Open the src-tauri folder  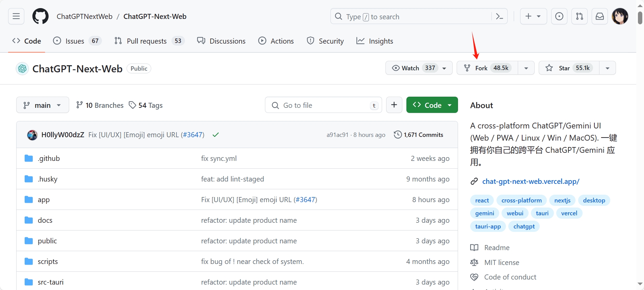point(51,282)
